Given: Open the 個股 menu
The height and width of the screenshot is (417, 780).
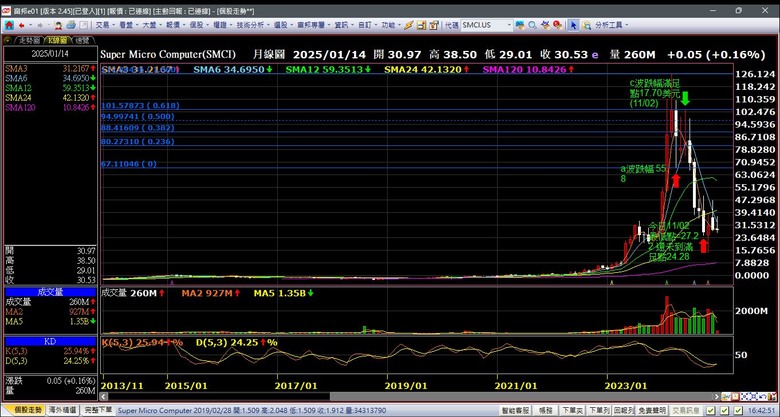Looking at the screenshot, I should (x=199, y=25).
